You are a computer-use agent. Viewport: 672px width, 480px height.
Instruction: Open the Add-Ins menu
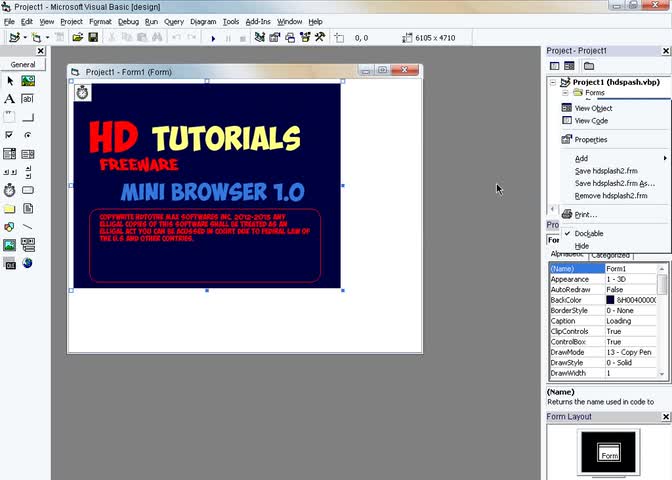258,22
